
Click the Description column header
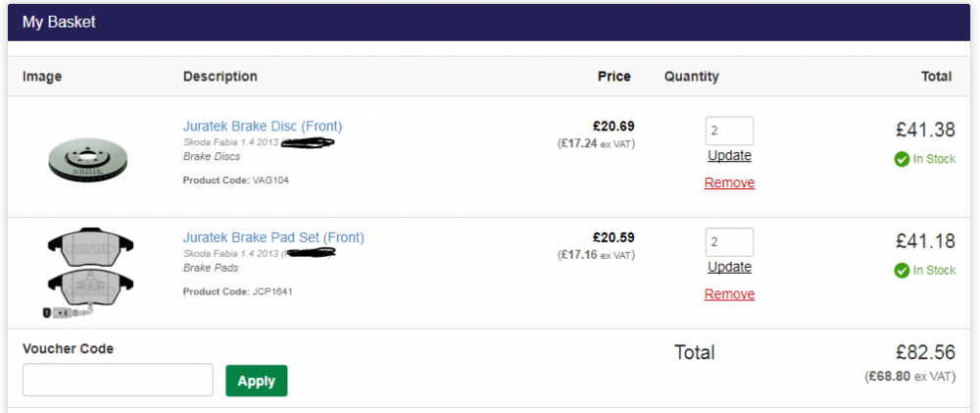click(220, 77)
